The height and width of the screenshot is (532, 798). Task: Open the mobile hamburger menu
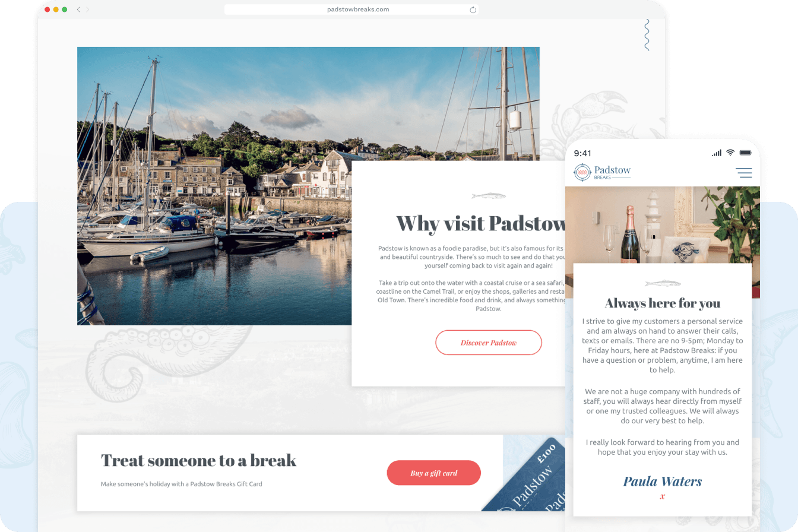[743, 173]
